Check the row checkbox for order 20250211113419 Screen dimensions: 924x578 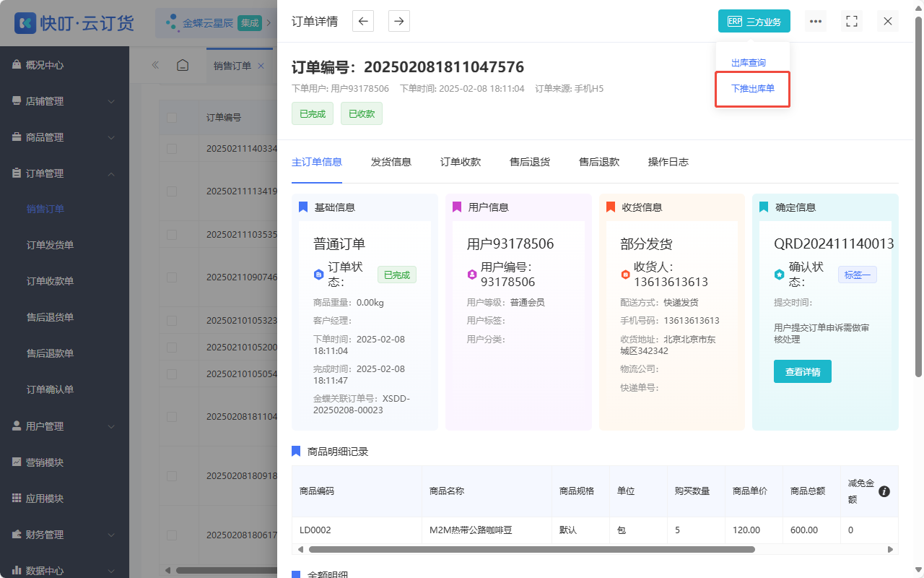[172, 191]
